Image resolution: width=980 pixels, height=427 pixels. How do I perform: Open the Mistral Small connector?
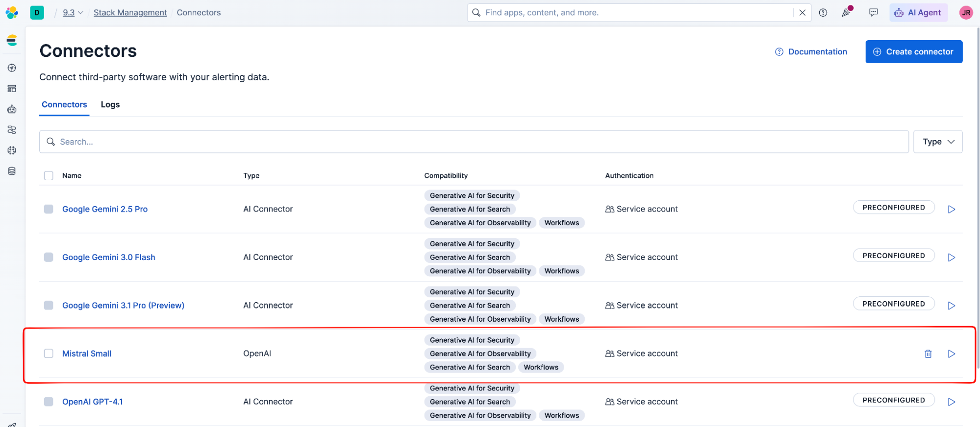(87, 354)
